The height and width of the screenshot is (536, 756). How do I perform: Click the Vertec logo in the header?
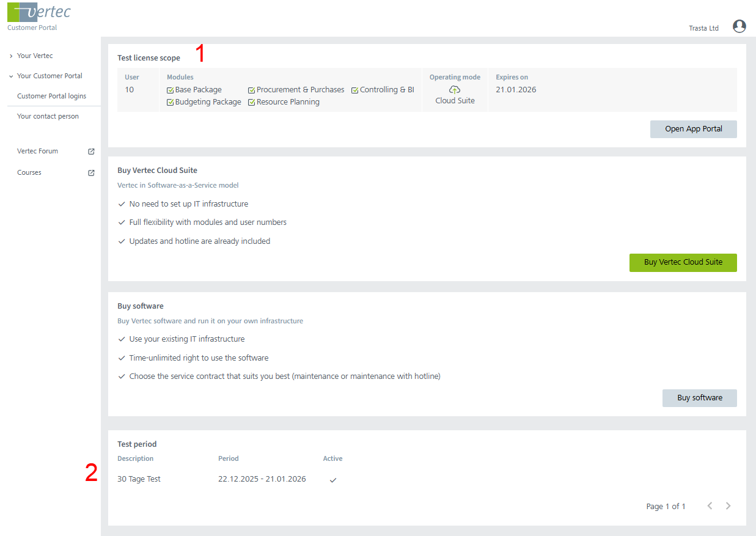[x=39, y=12]
